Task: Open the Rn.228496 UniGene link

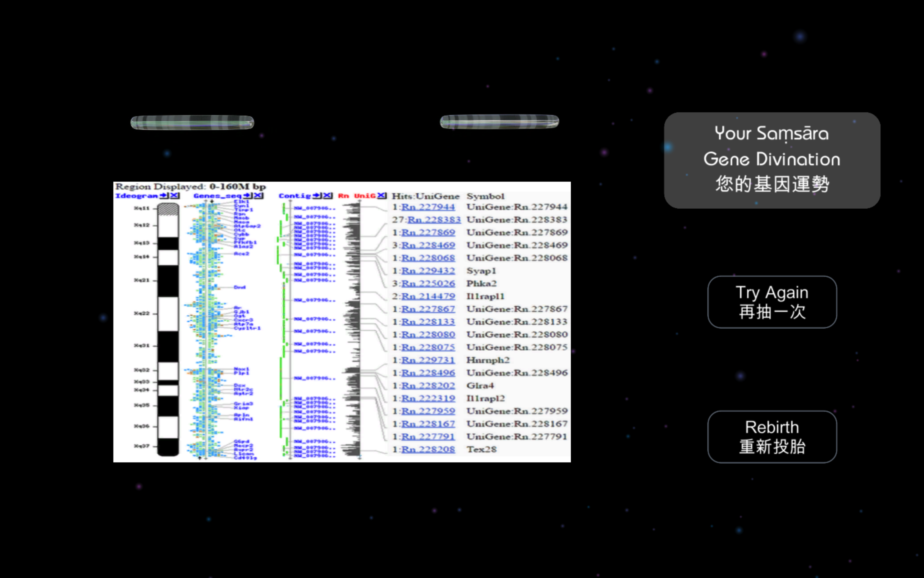Action: point(428,373)
